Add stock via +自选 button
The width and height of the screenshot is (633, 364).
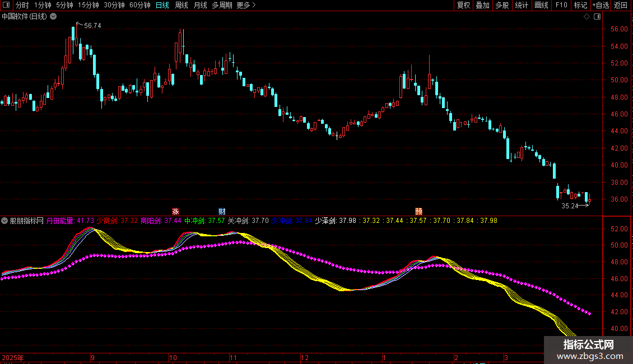601,5
